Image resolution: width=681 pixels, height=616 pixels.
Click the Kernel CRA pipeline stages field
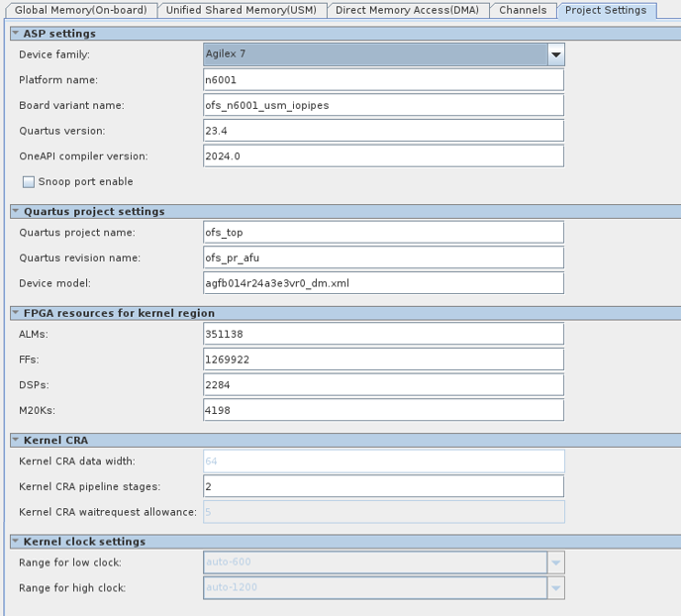point(383,487)
